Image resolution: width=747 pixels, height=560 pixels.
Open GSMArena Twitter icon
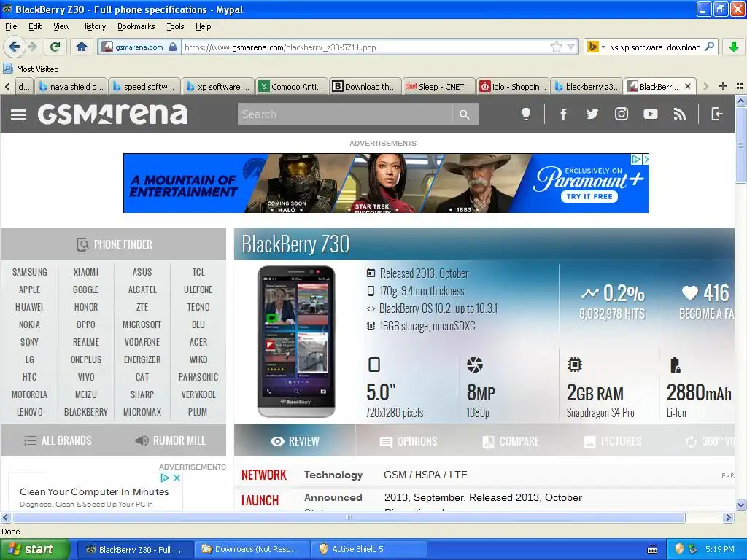[x=592, y=114]
